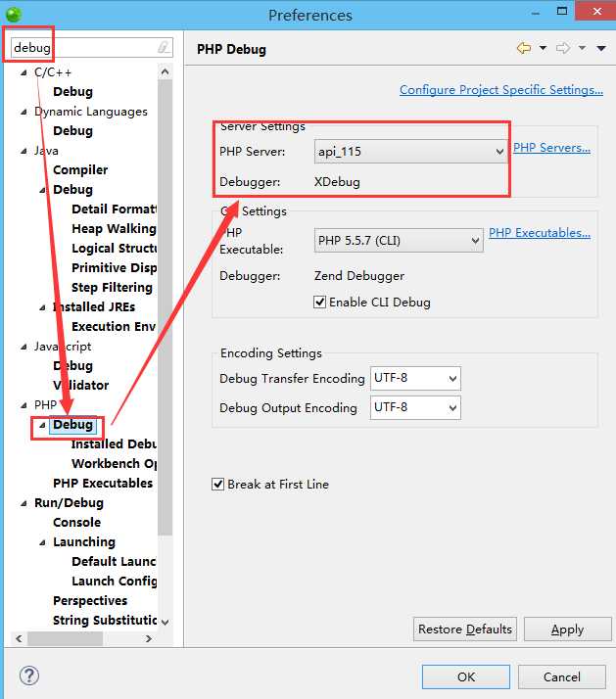Screen dimensions: 616x699
Task: Click the Eclipse app icon in title bar
Action: (14, 15)
